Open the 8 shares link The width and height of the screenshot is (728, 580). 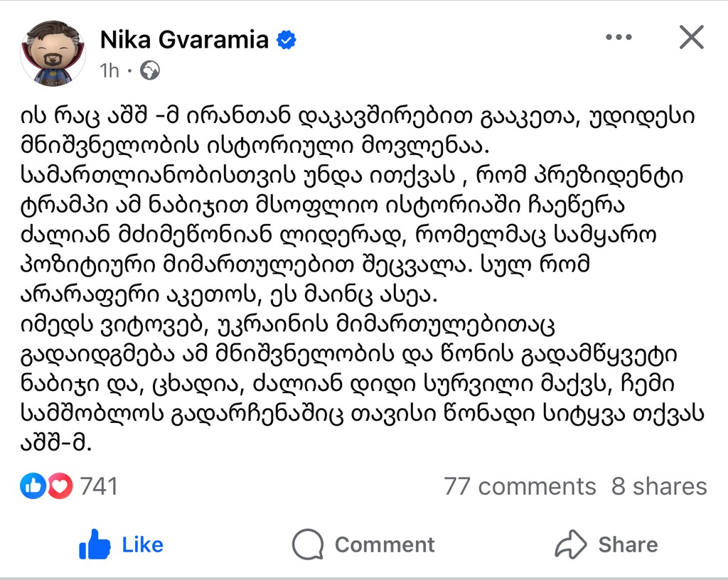point(659,486)
